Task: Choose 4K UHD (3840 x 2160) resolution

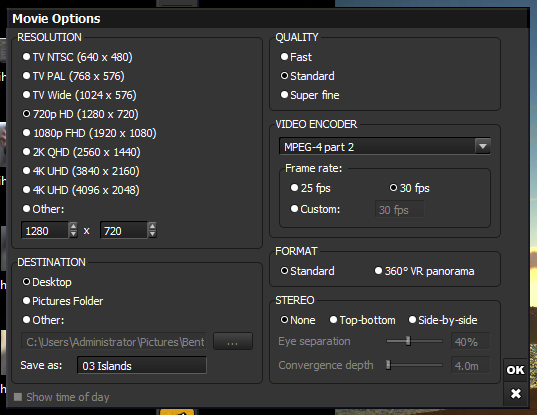Action: 81,171
